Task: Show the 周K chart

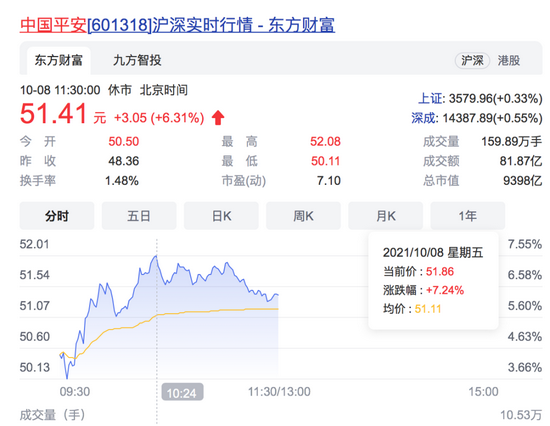Action: [303, 216]
